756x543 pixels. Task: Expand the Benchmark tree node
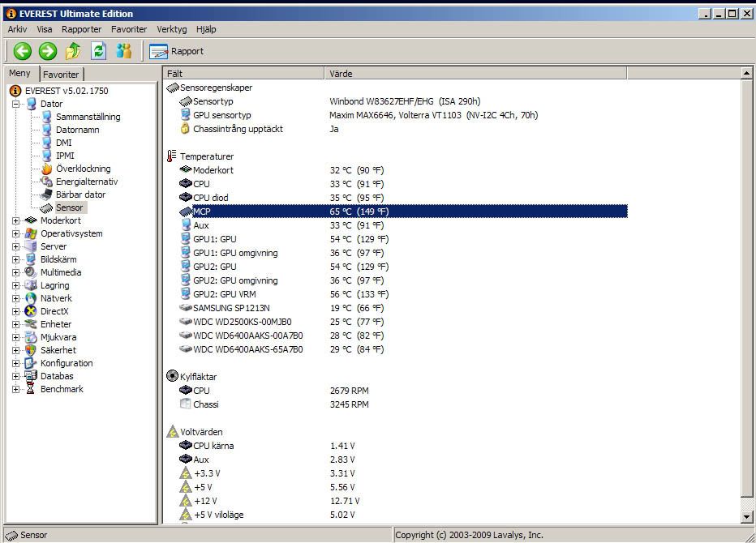click(15, 389)
